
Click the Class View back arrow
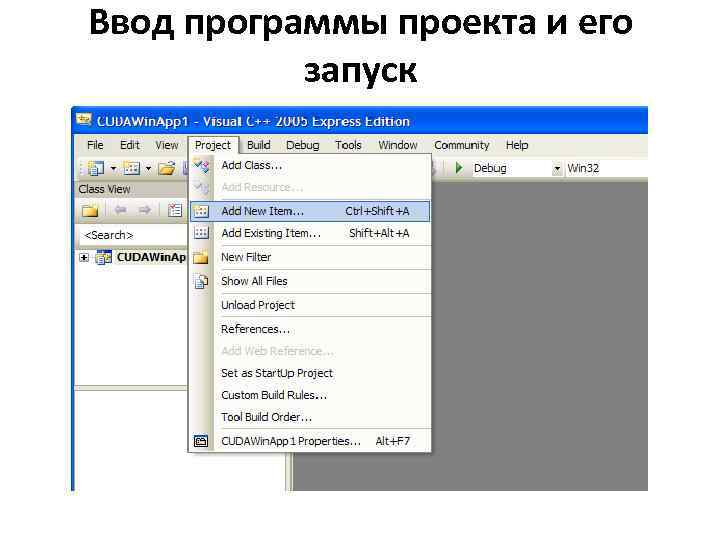(120, 210)
